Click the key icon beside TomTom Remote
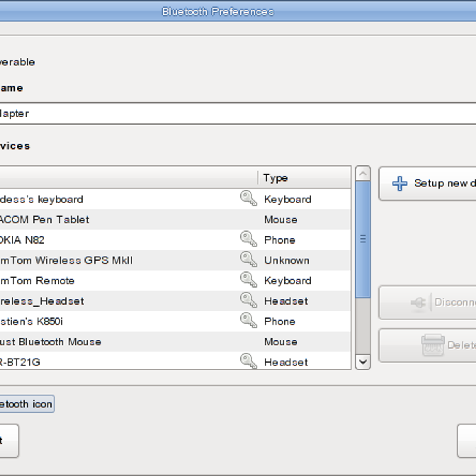 point(249,280)
